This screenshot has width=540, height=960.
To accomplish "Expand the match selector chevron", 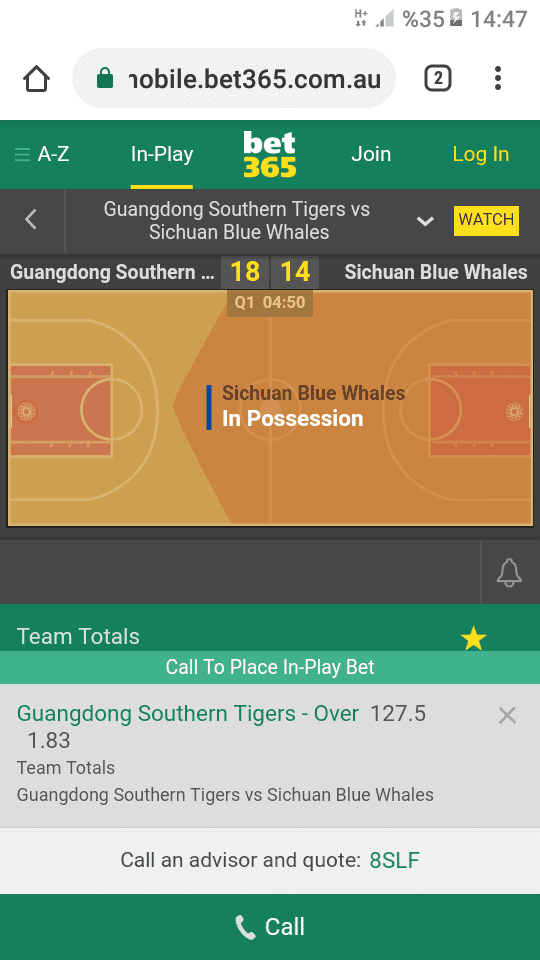I will (x=425, y=221).
